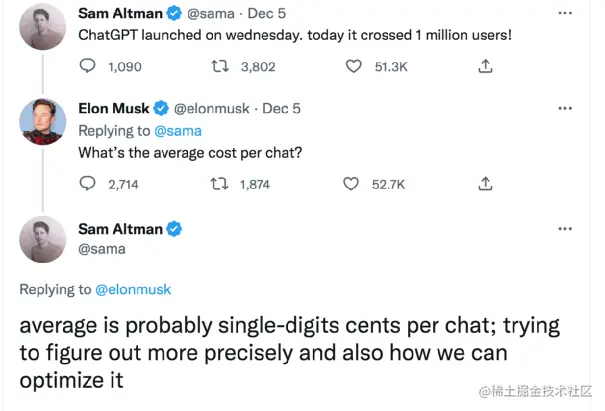Click the Dec 5 timestamp on Elon's tweet
The image size is (605, 411).
[x=281, y=108]
